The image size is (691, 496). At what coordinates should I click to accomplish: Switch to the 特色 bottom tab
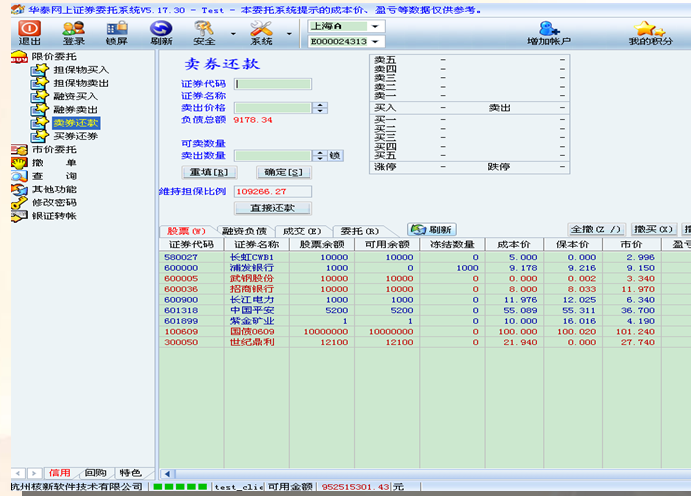click(130, 473)
